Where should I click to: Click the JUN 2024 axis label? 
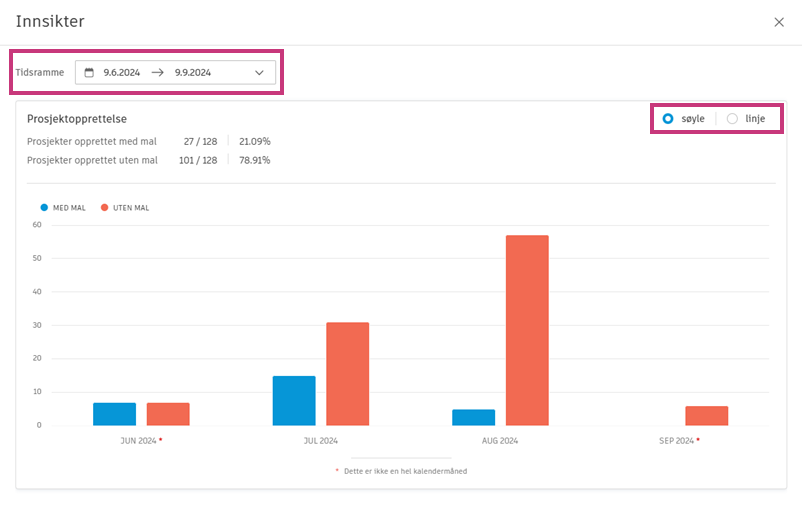(x=138, y=441)
